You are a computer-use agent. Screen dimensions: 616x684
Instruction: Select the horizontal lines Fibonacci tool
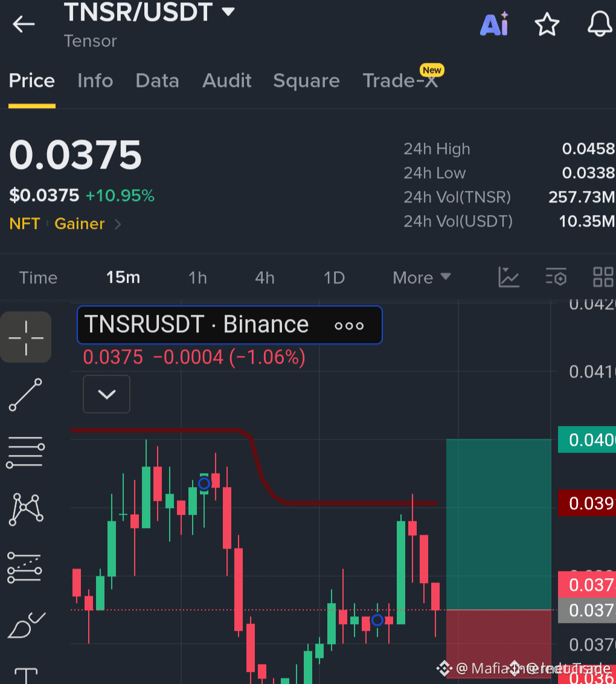[25, 453]
